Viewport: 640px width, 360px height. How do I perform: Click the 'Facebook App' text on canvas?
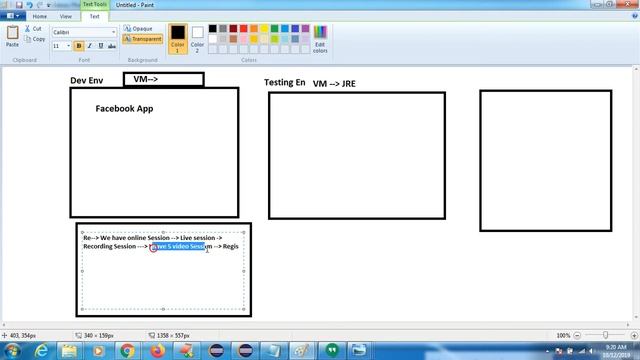tap(124, 109)
